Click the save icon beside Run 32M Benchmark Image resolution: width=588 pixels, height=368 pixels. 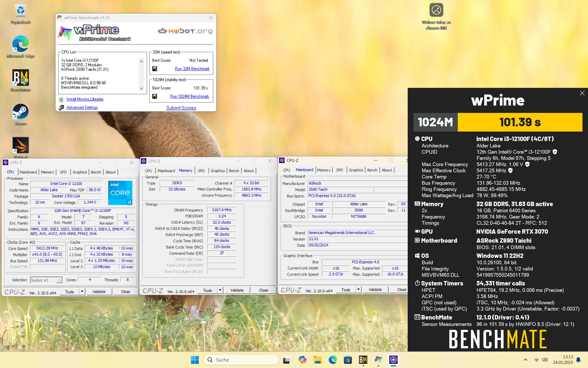click(x=155, y=69)
